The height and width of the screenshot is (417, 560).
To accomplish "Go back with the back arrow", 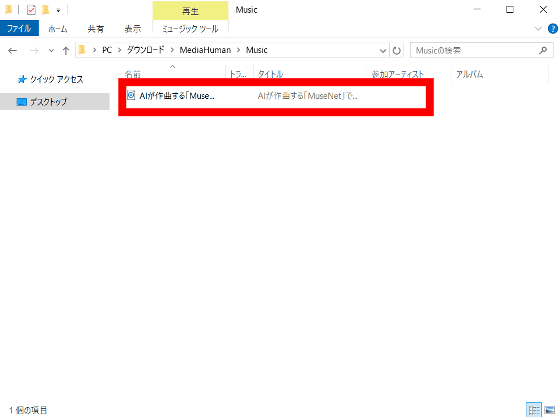I will pos(12,51).
